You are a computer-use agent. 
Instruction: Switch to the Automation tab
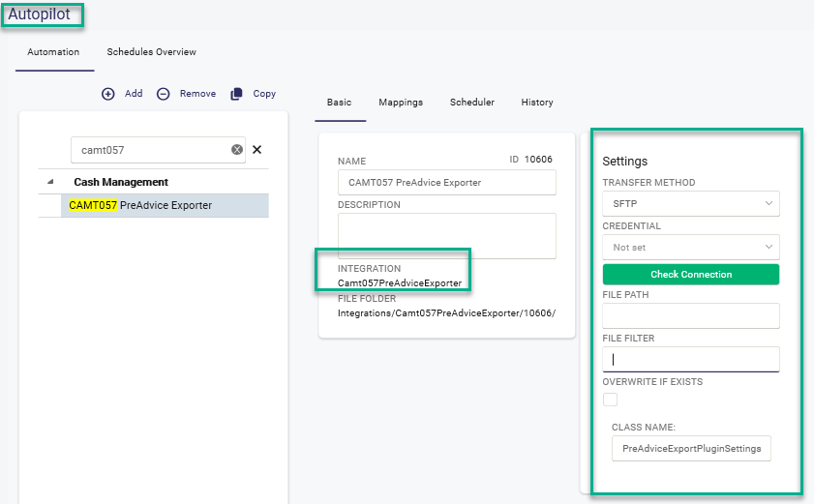(x=53, y=52)
